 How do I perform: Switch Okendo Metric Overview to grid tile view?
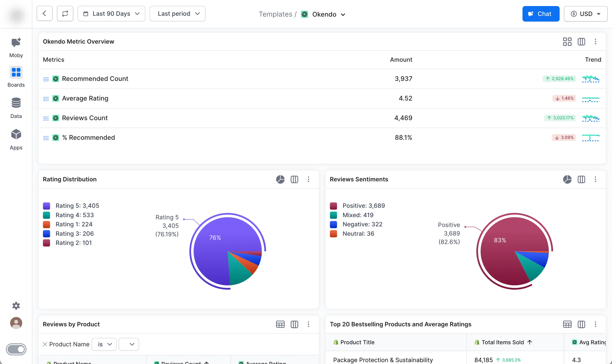(x=567, y=42)
